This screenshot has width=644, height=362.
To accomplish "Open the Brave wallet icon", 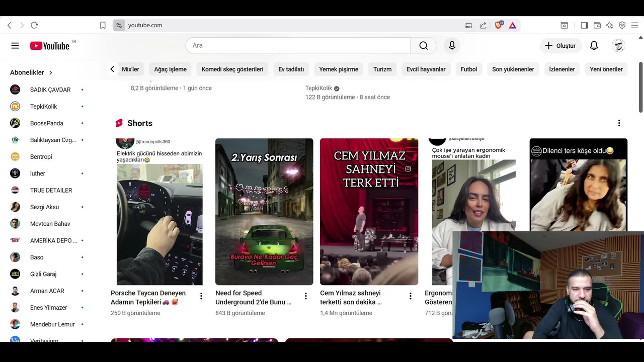I will [x=597, y=25].
